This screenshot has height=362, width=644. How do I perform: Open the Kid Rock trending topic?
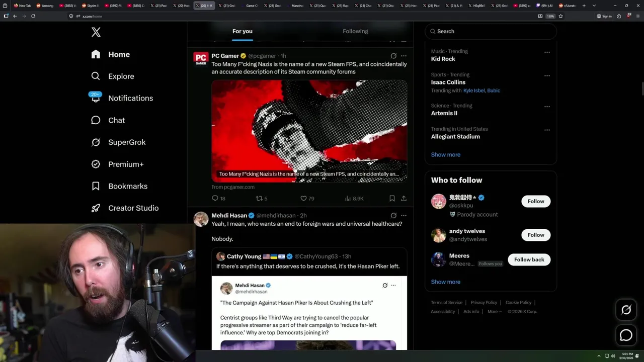point(443,59)
